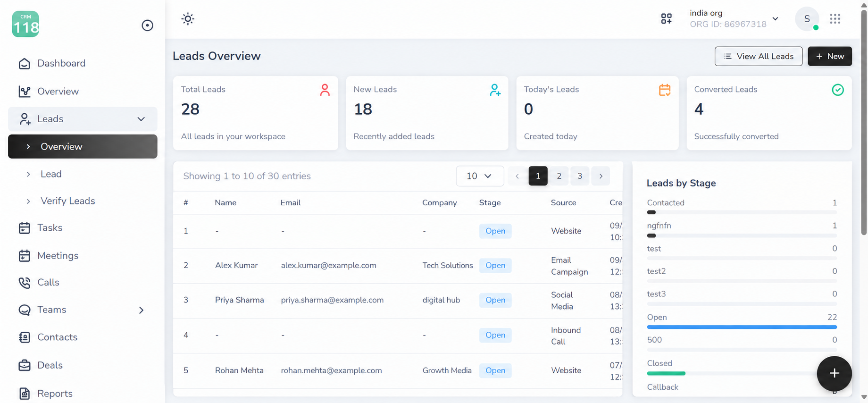868x403 pixels.
Task: Expand the Teams submenu arrow
Action: pos(141,310)
